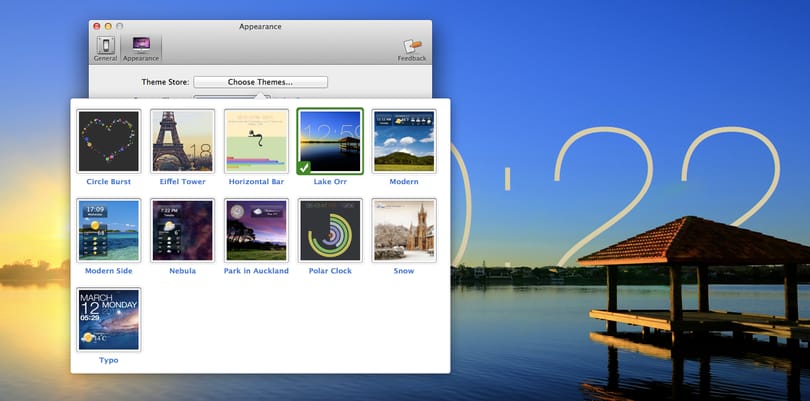Click the Typo theme name label
The image size is (810, 401).
(x=108, y=360)
